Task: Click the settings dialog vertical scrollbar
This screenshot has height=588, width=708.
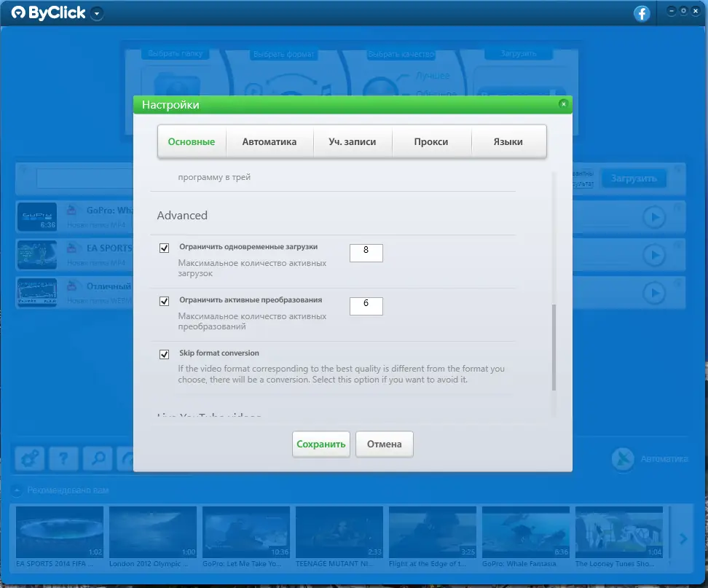Action: click(x=554, y=348)
